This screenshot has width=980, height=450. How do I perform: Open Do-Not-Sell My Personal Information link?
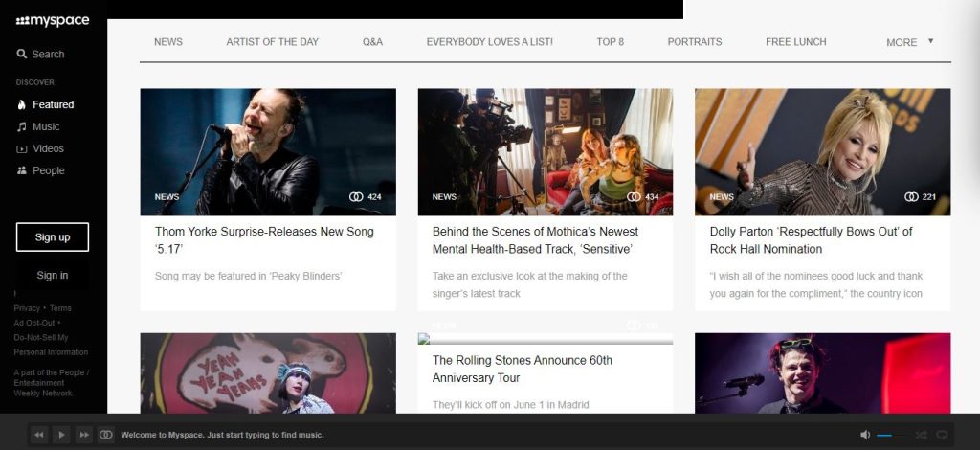(51, 345)
